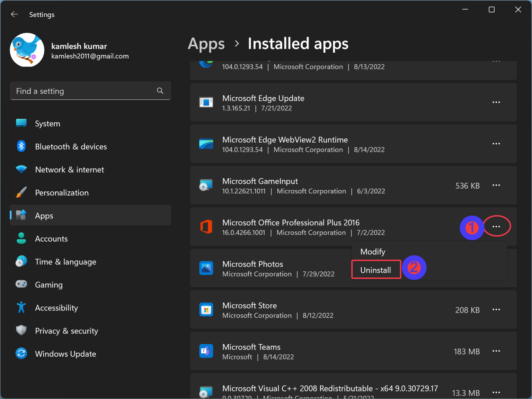Click the Personalization paintbrush icon
Screen dimensions: 532x399
pyautogui.click(x=21, y=192)
